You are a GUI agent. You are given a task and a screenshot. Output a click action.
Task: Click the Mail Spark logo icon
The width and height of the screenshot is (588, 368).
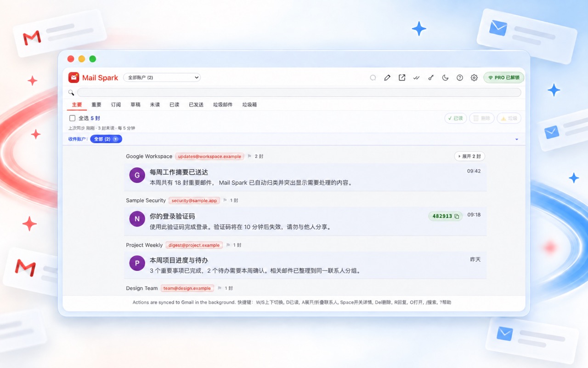(x=74, y=78)
